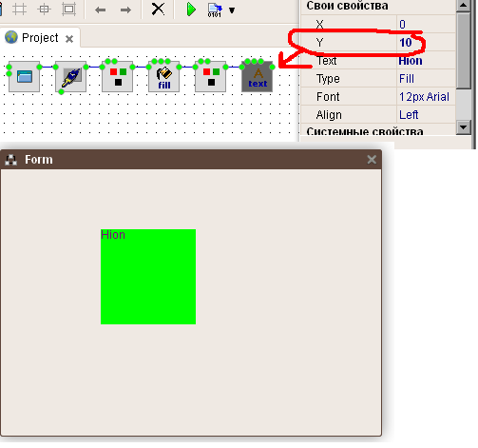Screen dimensions: 478x448
Task: Click the green Run play icon
Action: pos(191,10)
